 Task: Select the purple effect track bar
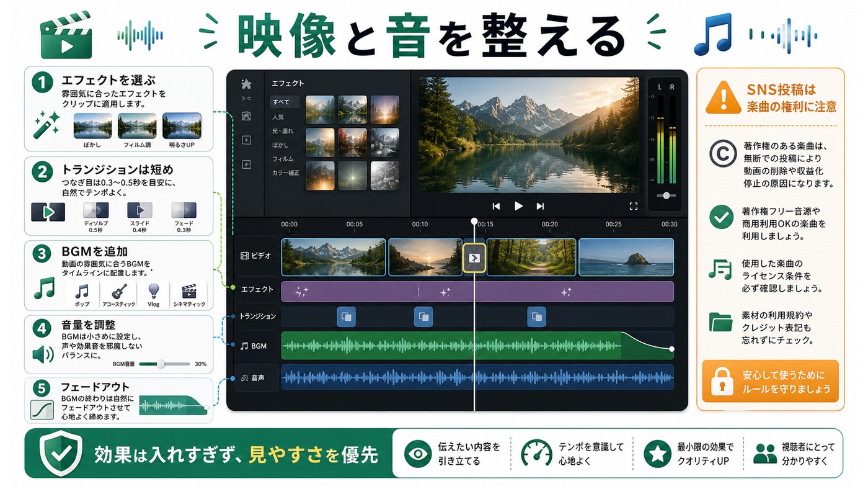pyautogui.click(x=477, y=292)
